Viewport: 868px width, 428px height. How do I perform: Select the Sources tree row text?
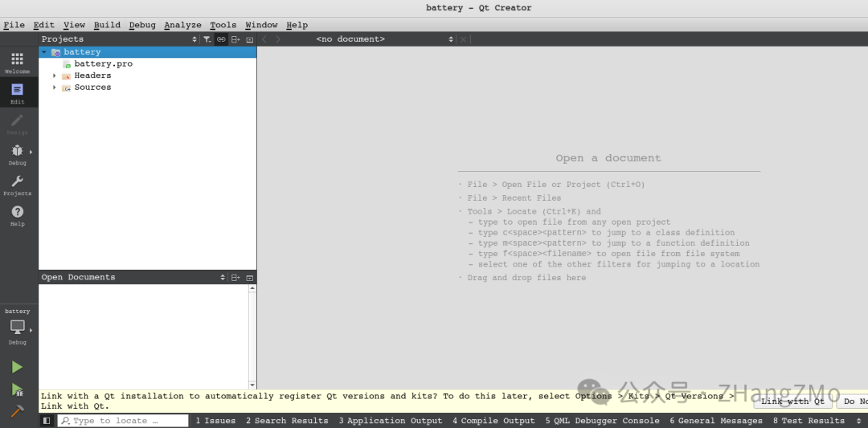click(x=92, y=88)
